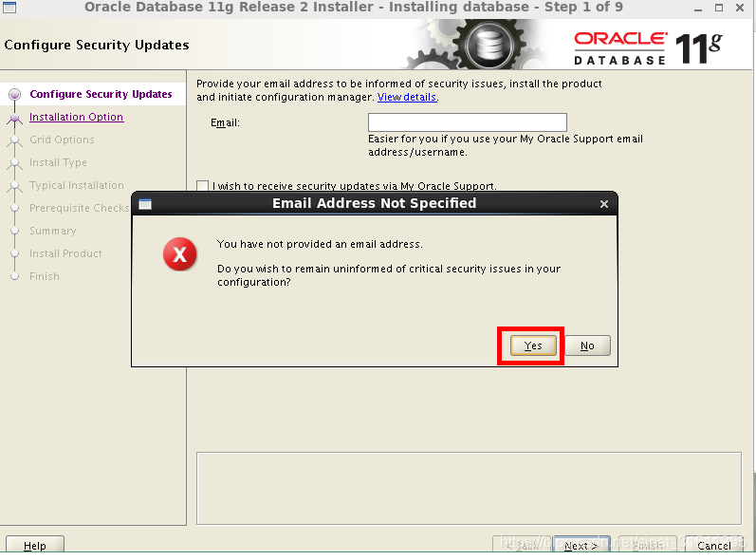Confirm with the Yes button
Image resolution: width=756 pixels, height=560 pixels.
(x=533, y=345)
